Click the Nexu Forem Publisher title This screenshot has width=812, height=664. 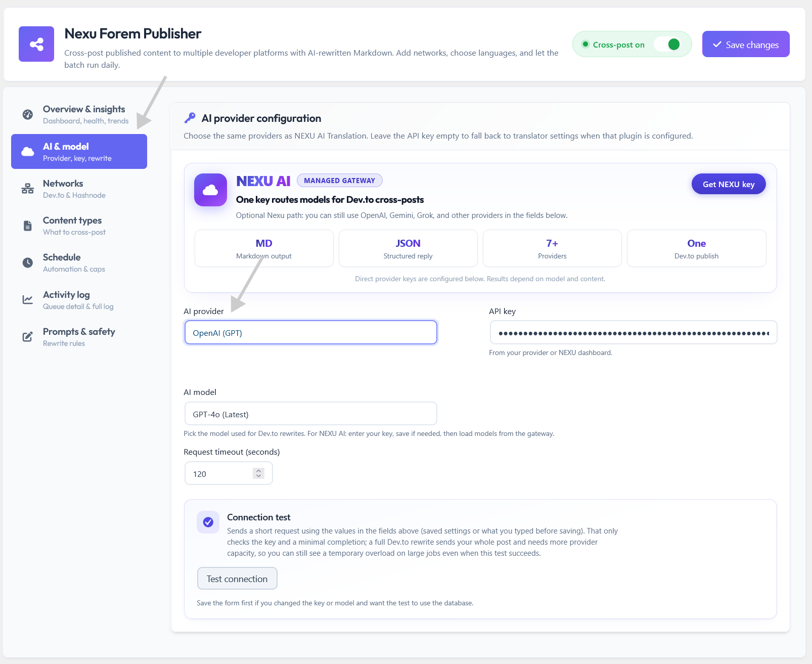pos(133,33)
